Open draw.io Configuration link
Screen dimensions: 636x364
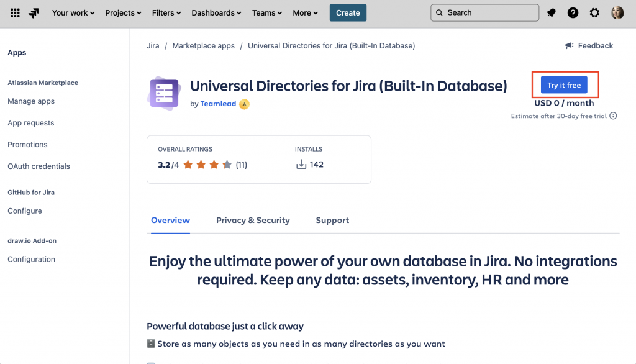[31, 259]
